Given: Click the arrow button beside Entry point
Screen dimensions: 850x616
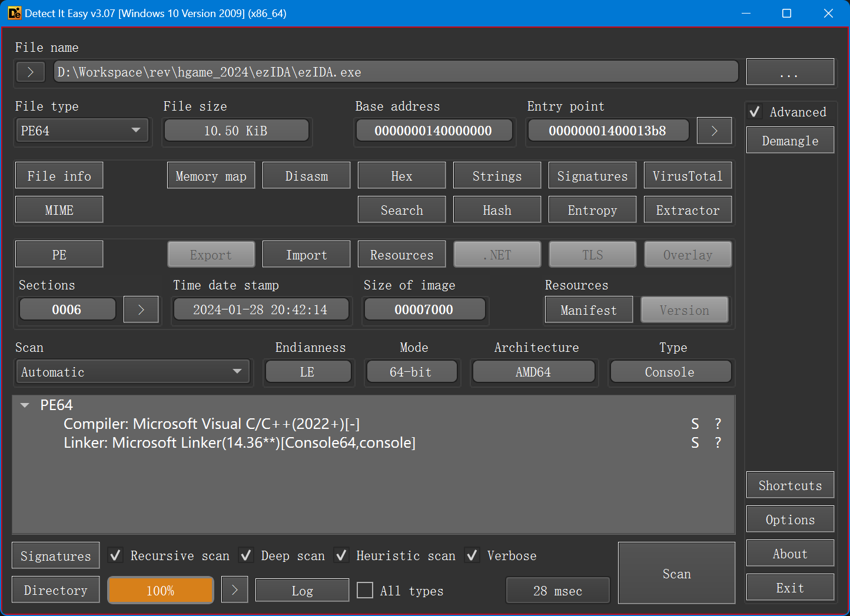Looking at the screenshot, I should 714,131.
